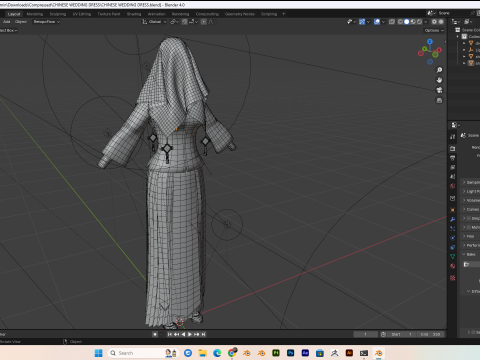Jump to the animation start frame

170,334
